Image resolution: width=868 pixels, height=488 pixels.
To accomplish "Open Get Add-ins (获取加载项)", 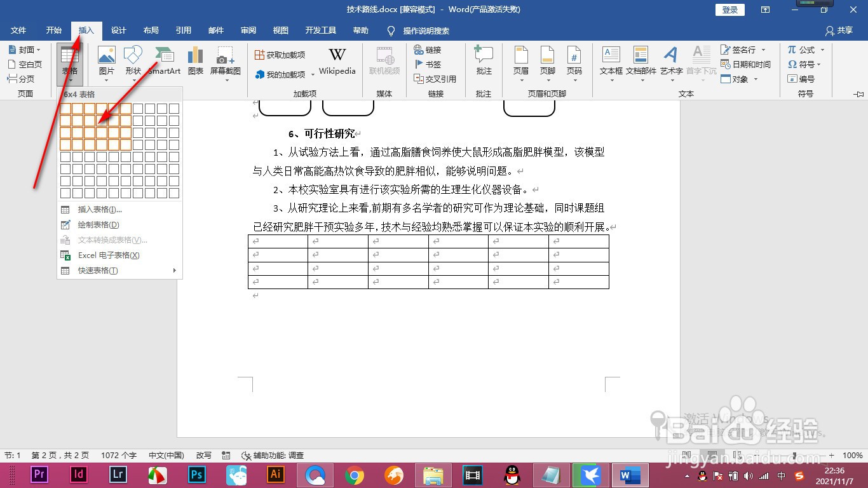I will 280,55.
